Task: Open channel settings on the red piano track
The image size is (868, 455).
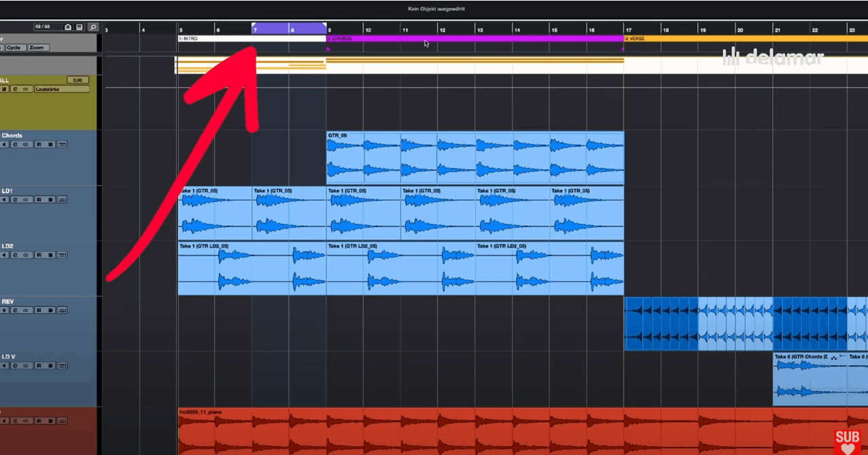Action: point(16,420)
